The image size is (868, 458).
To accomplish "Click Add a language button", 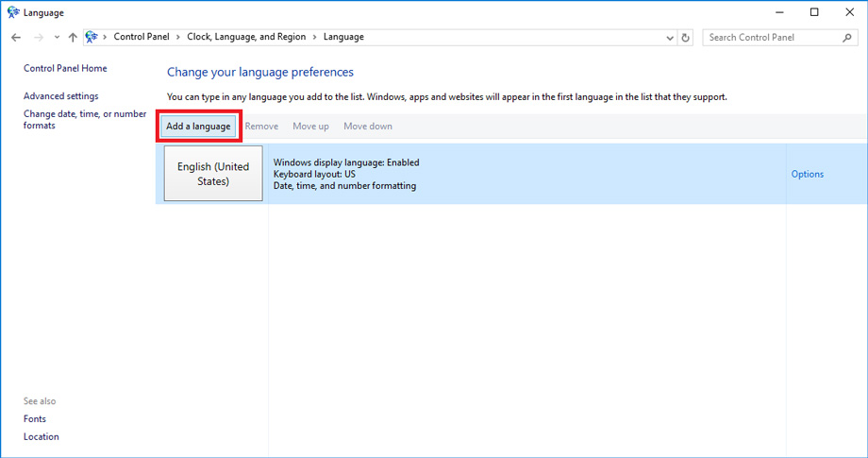I will click(x=198, y=127).
